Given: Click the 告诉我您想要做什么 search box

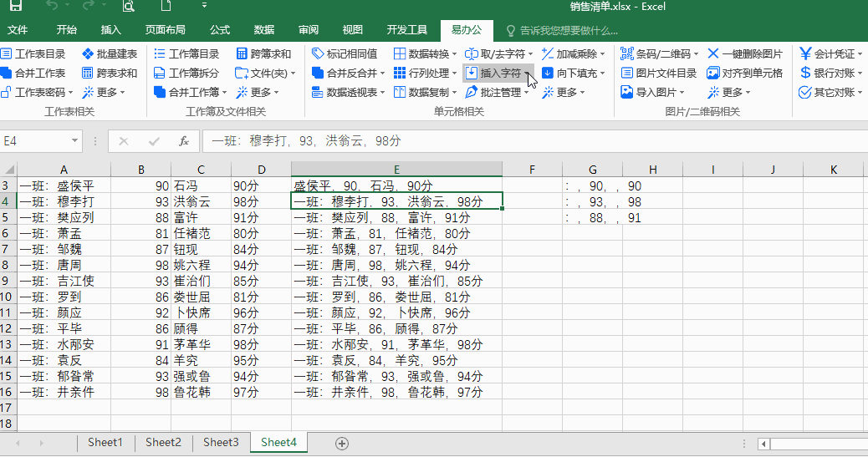Looking at the screenshot, I should click(563, 30).
